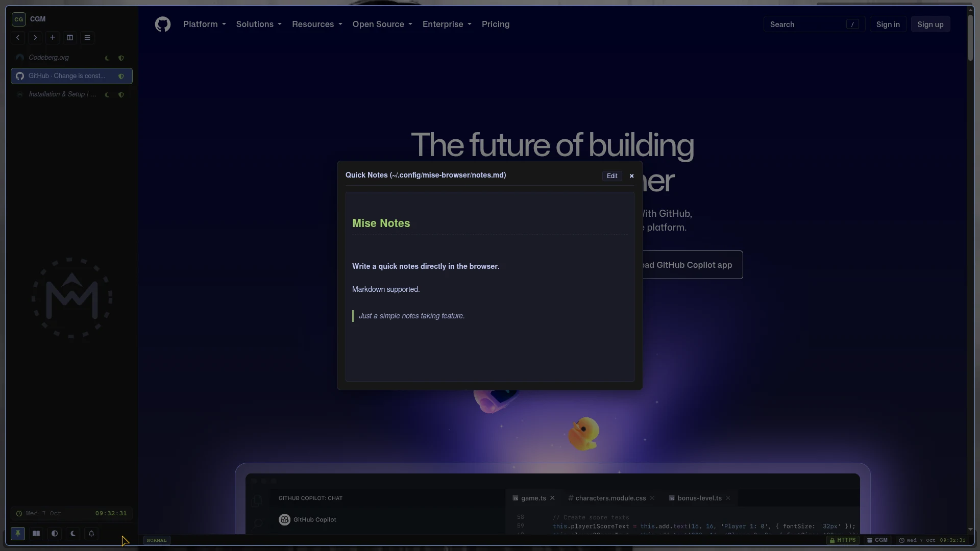The image size is (980, 551).
Task: Expand the Solutions dropdown menu
Action: (259, 24)
